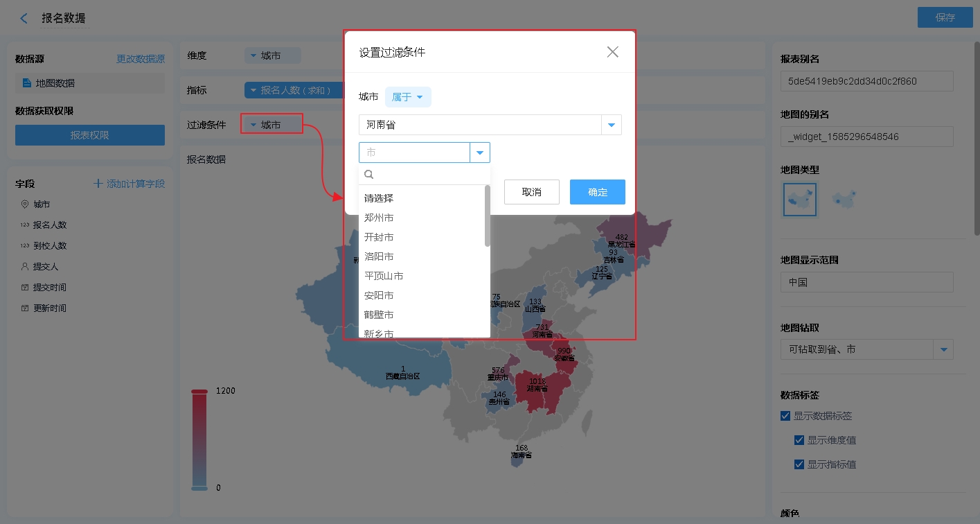Image resolution: width=980 pixels, height=524 pixels.
Task: Close the 设置过滤条件 dialog with the X
Action: 612,52
